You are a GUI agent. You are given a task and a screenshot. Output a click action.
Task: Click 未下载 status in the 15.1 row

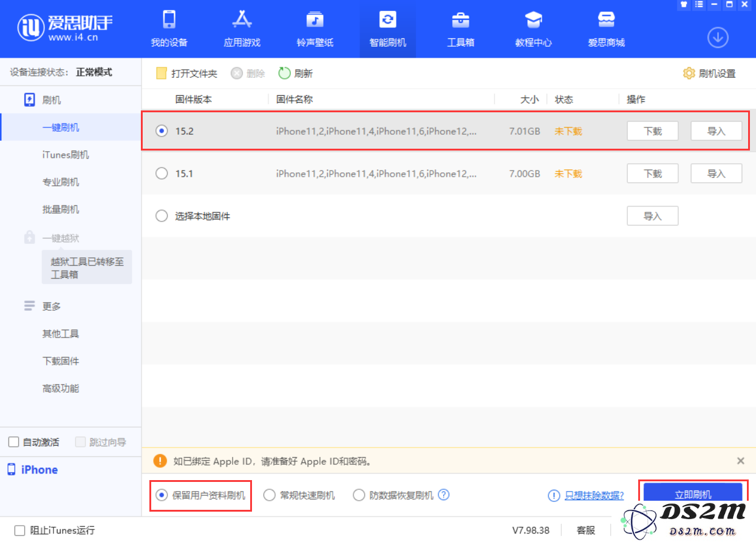pyautogui.click(x=568, y=174)
